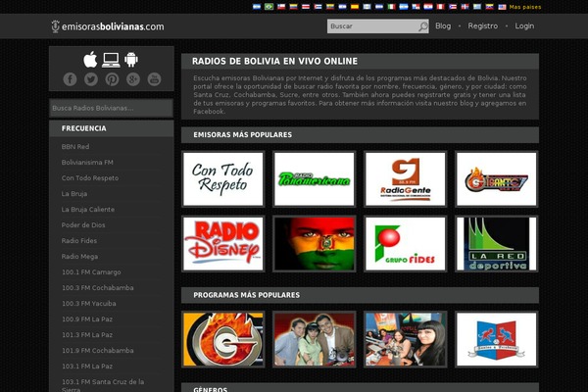Select 100.3 FM Cochabamba
The image size is (588, 392).
coord(97,288)
